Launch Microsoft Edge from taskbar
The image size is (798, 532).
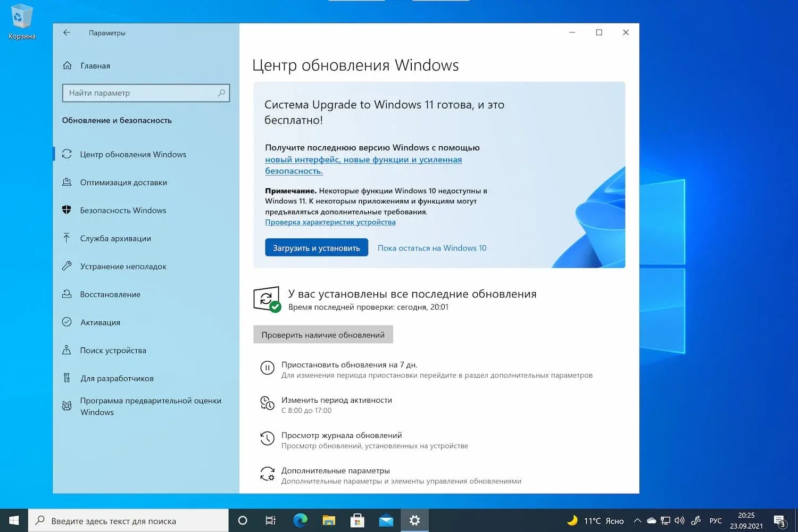coord(300,520)
